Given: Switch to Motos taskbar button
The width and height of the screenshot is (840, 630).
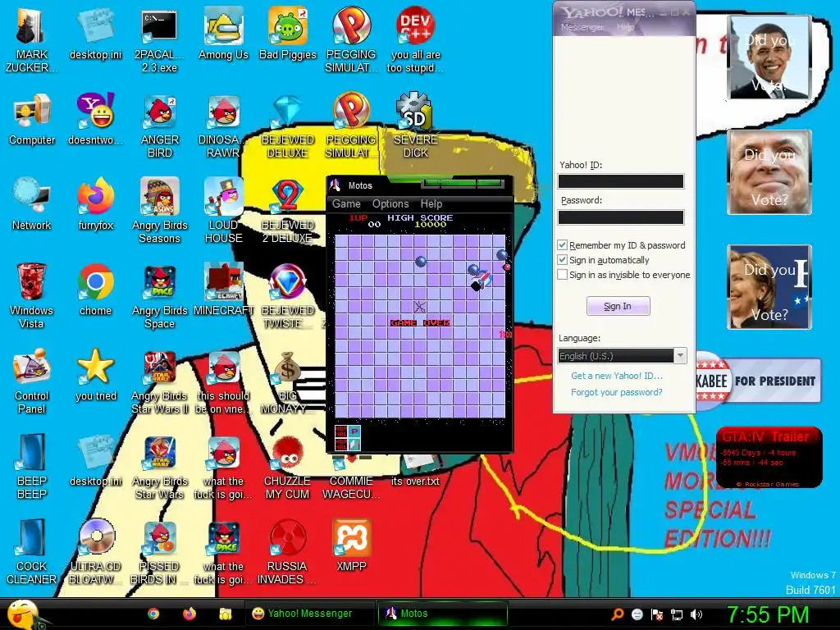Looking at the screenshot, I should [x=442, y=614].
